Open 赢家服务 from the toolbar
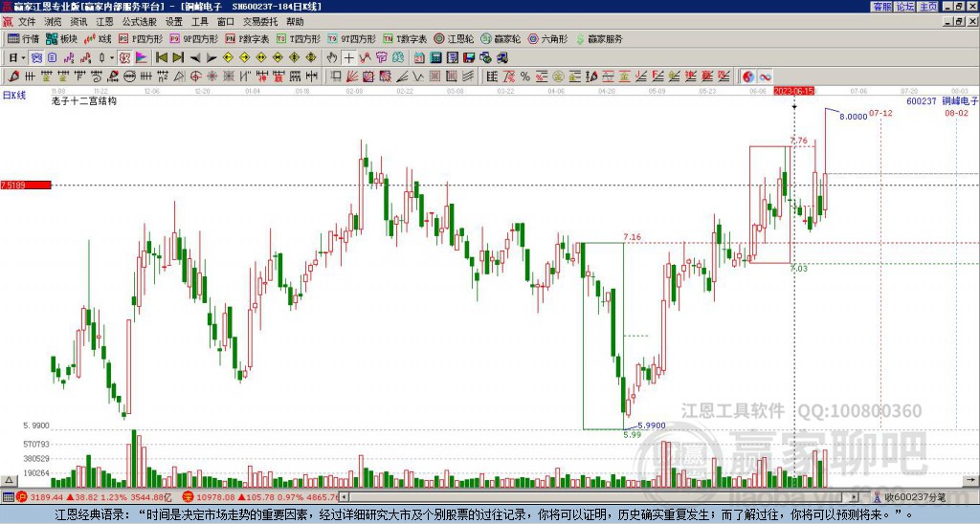Viewport: 980px width, 524px height. point(599,38)
